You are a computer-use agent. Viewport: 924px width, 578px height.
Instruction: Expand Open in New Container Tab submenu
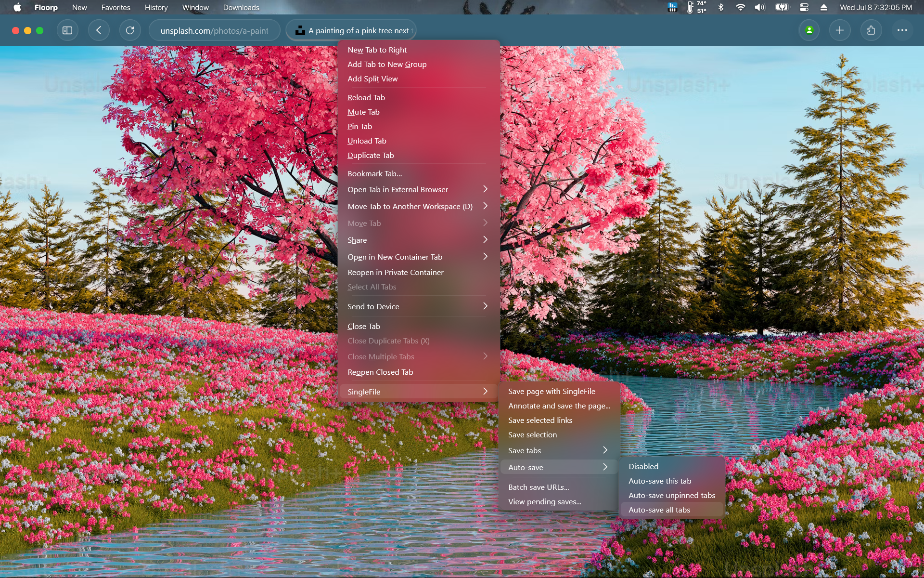pyautogui.click(x=419, y=257)
